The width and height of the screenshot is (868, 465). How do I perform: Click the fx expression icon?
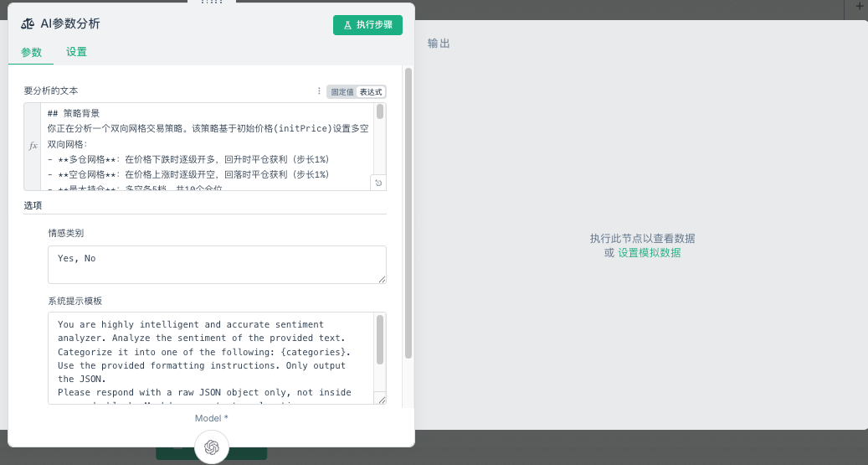[33, 146]
